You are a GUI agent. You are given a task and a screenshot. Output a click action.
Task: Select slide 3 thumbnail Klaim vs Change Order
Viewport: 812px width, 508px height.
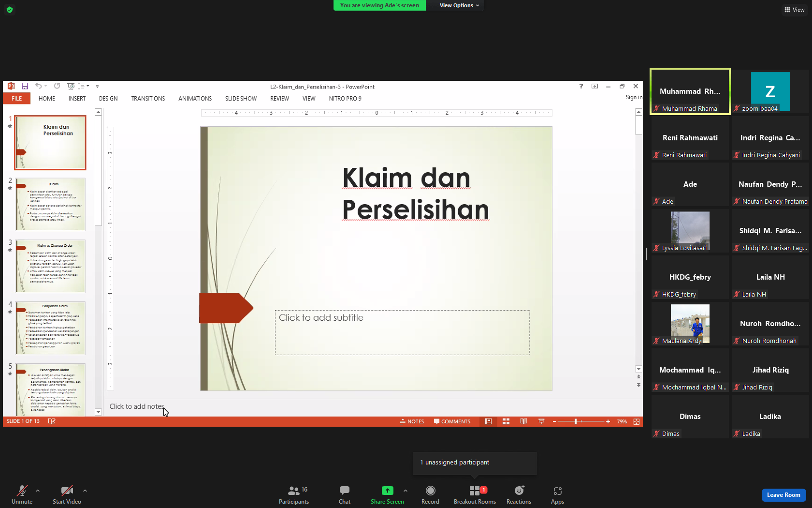coord(50,266)
